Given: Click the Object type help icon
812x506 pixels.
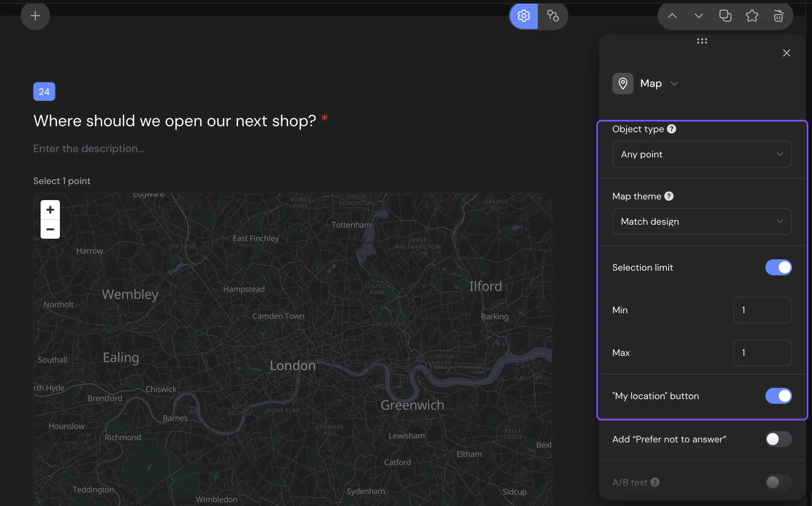Looking at the screenshot, I should pos(672,129).
